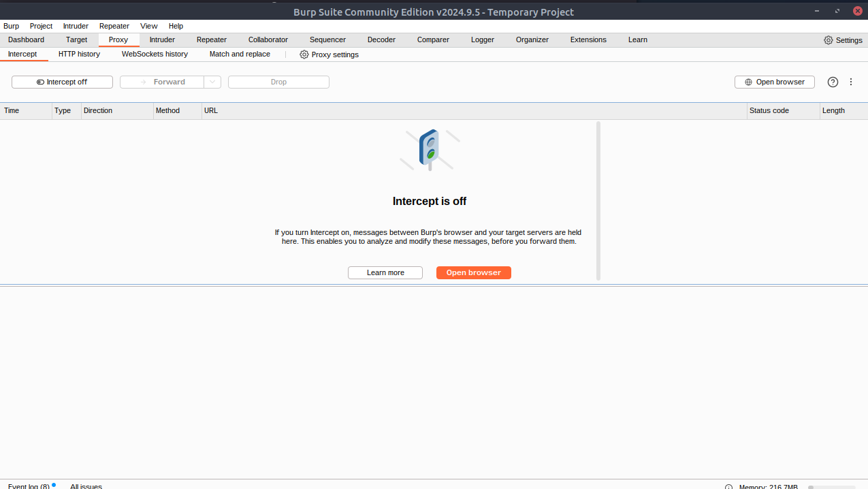Sort by the Status code column header

pos(784,110)
